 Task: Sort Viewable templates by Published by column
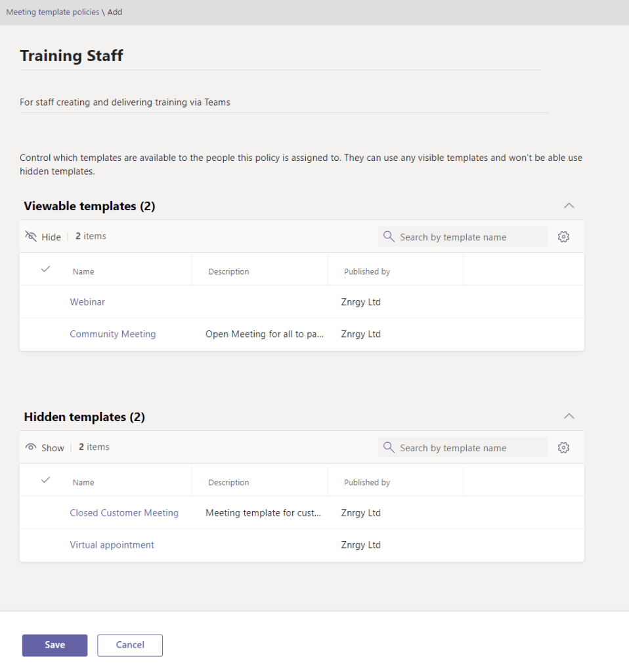coord(367,271)
